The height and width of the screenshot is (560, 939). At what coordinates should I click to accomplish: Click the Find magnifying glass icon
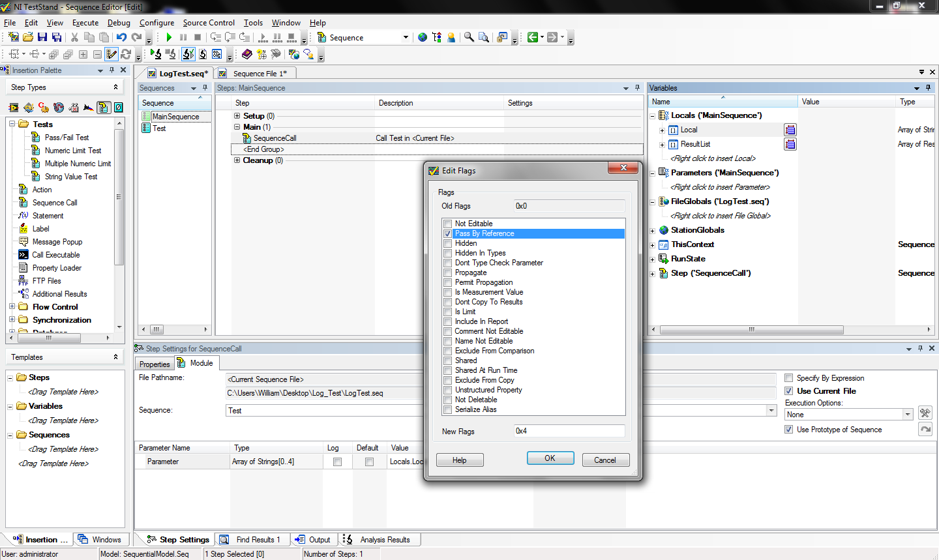point(469,37)
